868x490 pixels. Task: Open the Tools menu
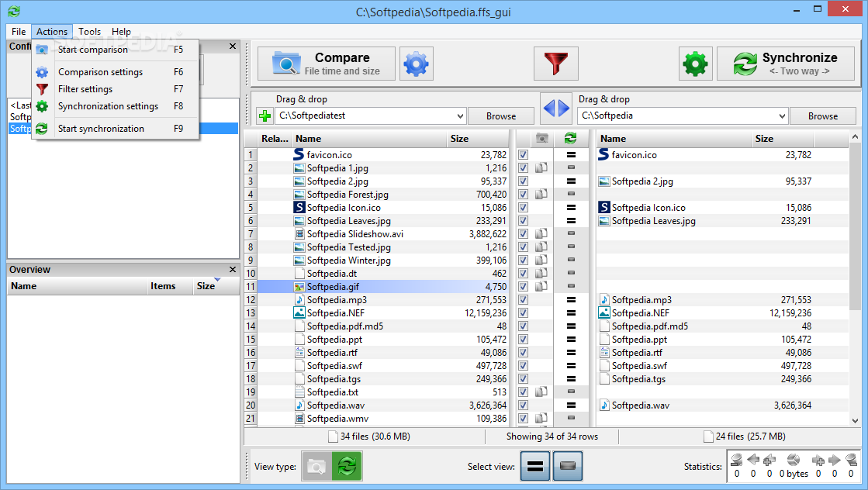tap(89, 32)
